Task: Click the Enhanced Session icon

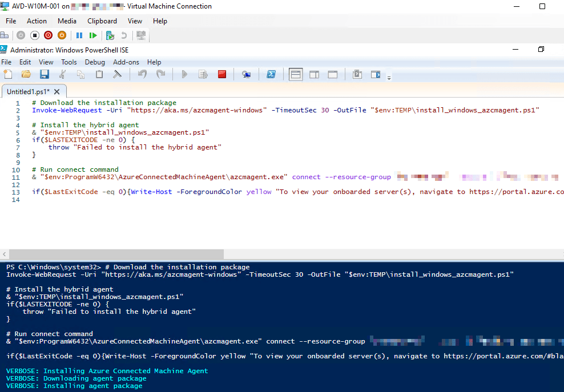Action: click(x=141, y=35)
